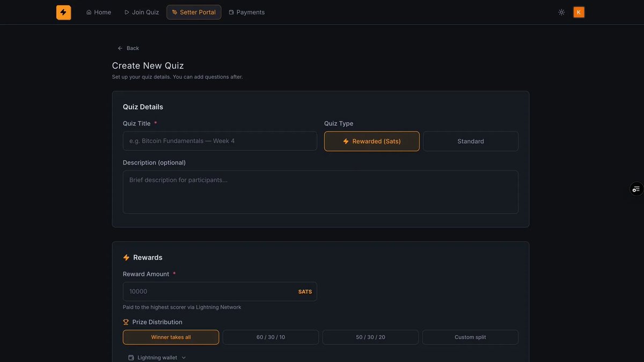
Task: Open the K user avatar menu
Action: 579,12
